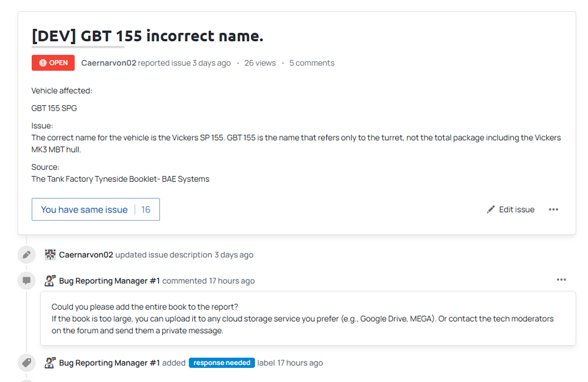588x382 pixels.
Task: Click the "response needed" blue label
Action: [222, 363]
